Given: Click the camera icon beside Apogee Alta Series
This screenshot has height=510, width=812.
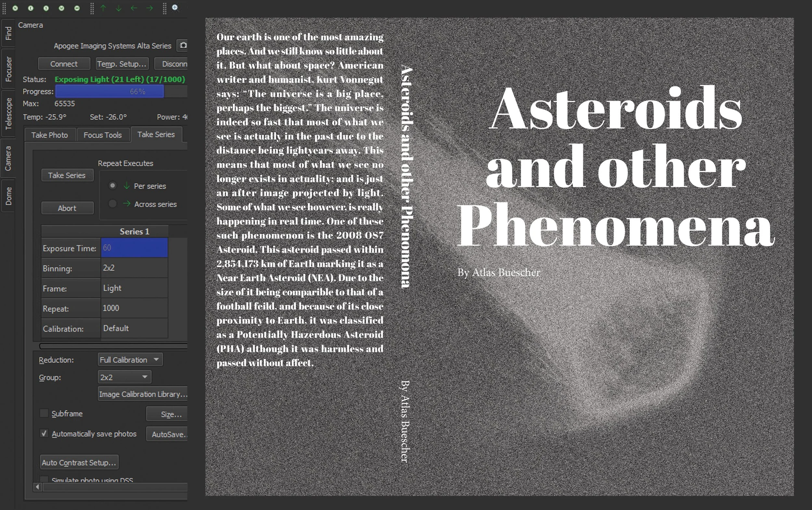Looking at the screenshot, I should point(183,45).
